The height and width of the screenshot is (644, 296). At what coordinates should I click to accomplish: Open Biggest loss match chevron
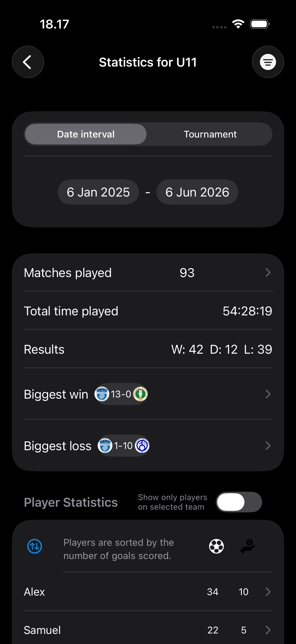click(268, 446)
